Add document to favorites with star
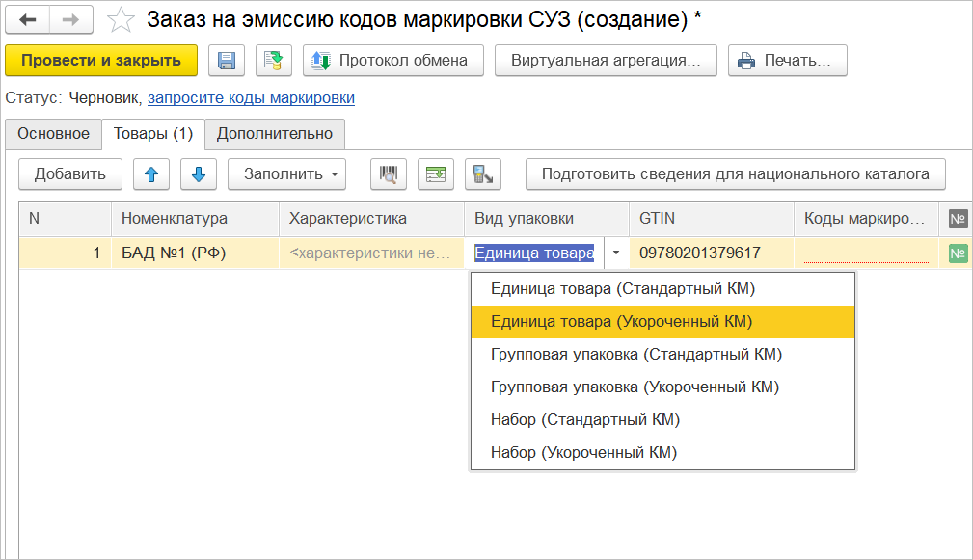 tap(121, 19)
